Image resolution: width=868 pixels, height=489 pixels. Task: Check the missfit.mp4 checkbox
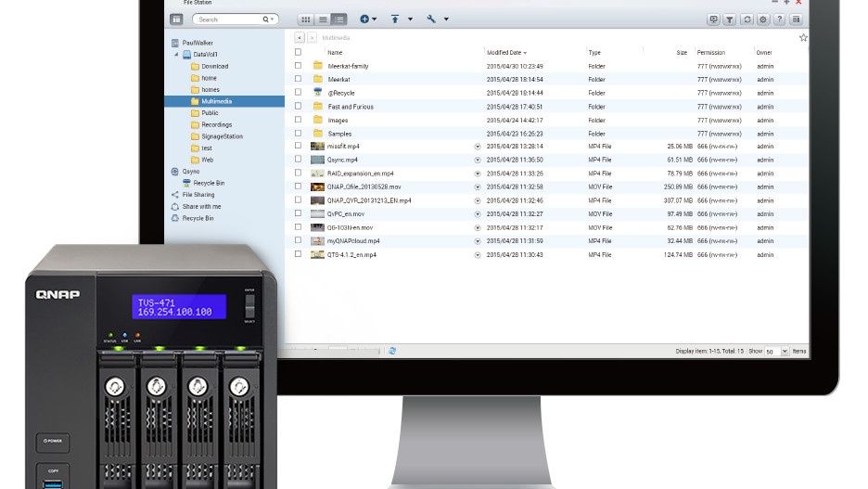[298, 146]
